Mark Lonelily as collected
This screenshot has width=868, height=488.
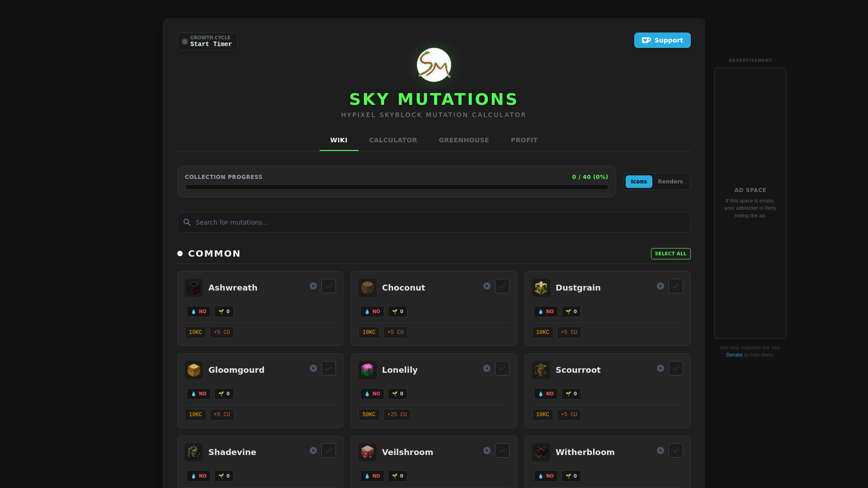point(502,368)
